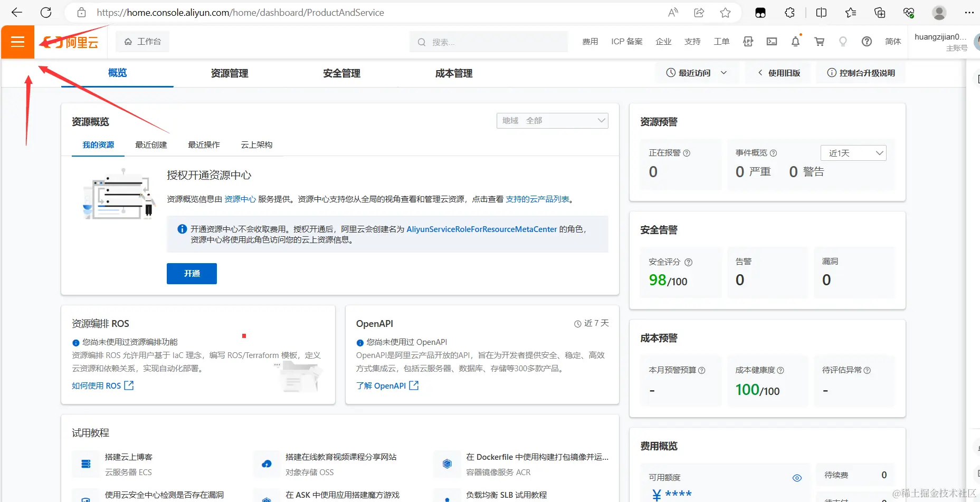Screen dimensions: 980x502
Task: Switch language via 简体
Action: (893, 42)
